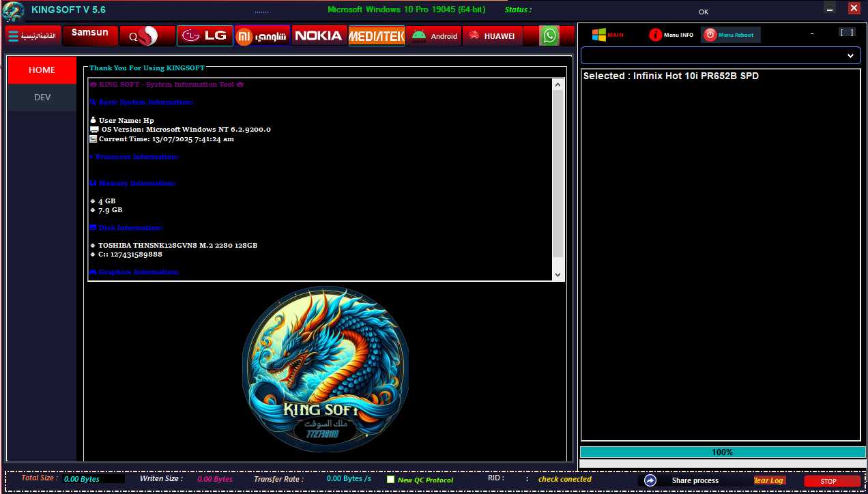Select the Huawei brand icon
Screen dimensions: 868x494
(491, 36)
